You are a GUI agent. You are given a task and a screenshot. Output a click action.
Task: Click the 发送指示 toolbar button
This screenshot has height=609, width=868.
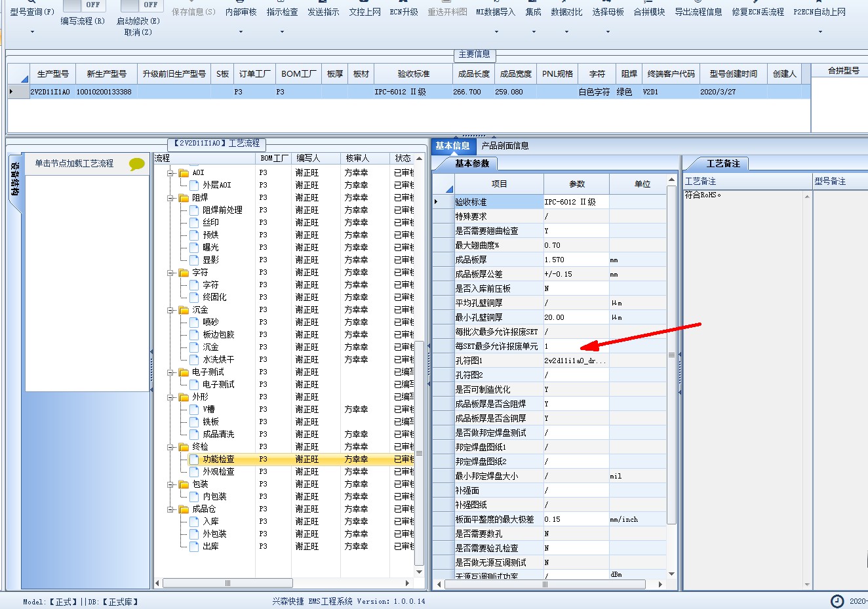[323, 12]
